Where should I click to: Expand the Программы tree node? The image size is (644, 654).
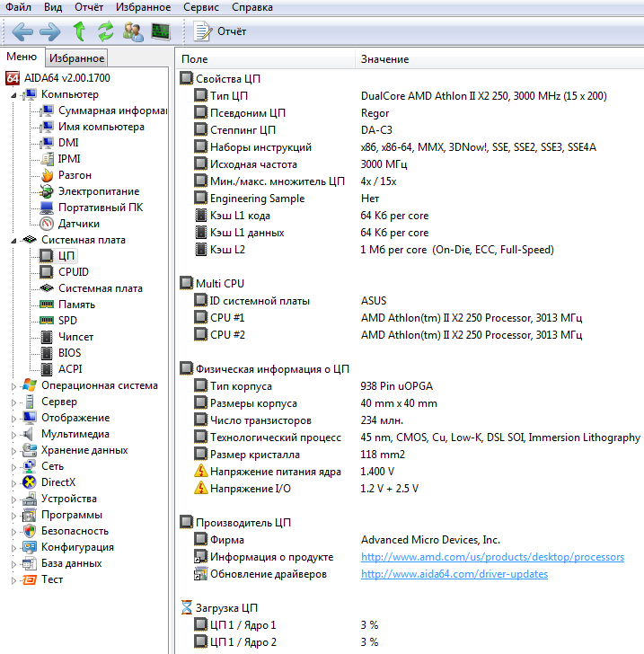(13, 516)
